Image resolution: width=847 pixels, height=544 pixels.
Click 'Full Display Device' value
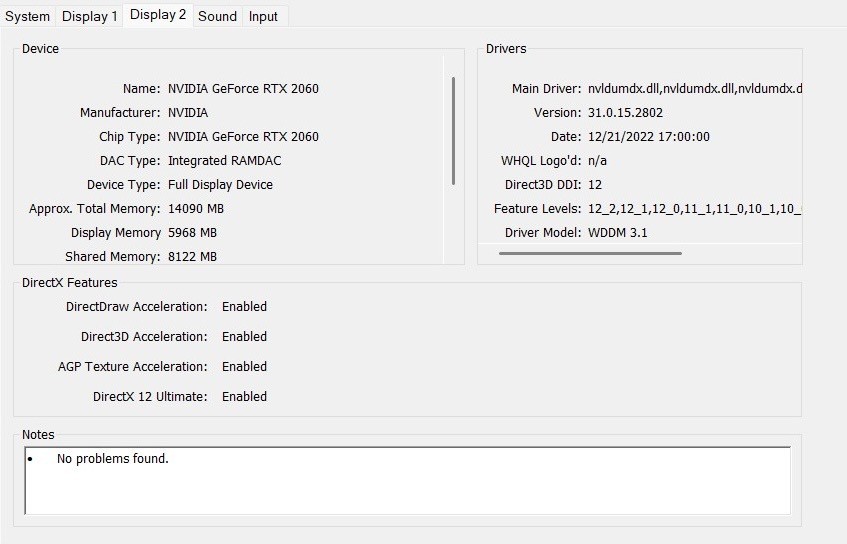point(220,185)
